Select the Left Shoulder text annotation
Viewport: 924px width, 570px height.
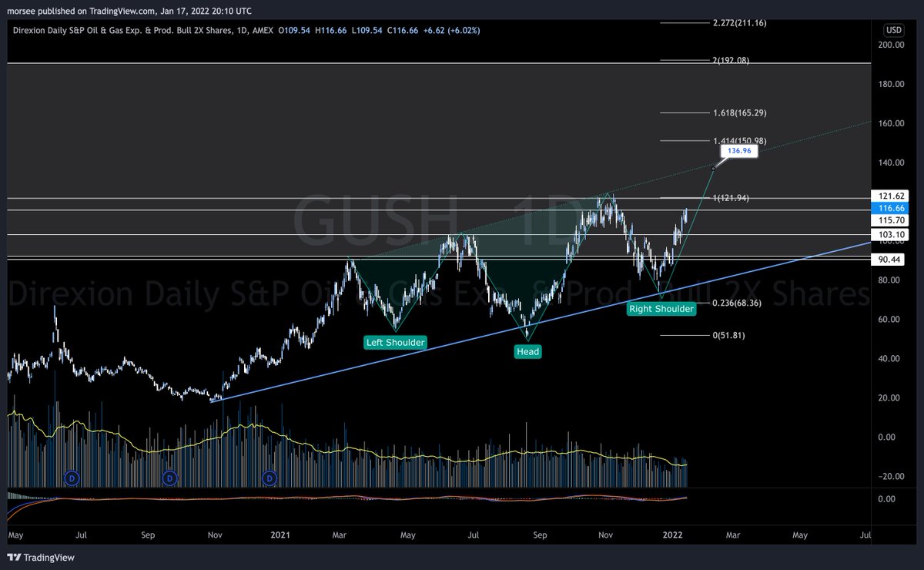(x=395, y=342)
